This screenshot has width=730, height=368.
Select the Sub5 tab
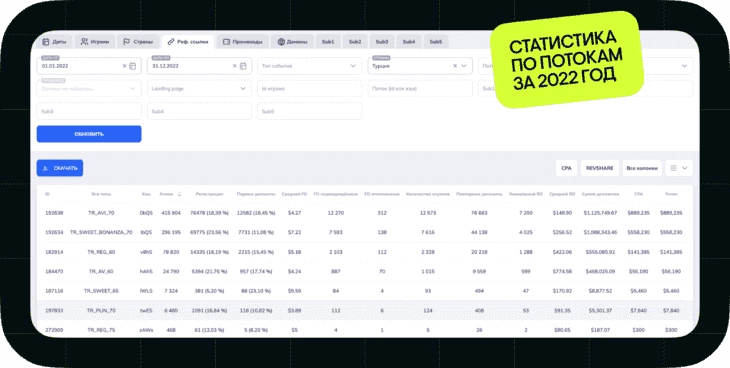(x=436, y=42)
